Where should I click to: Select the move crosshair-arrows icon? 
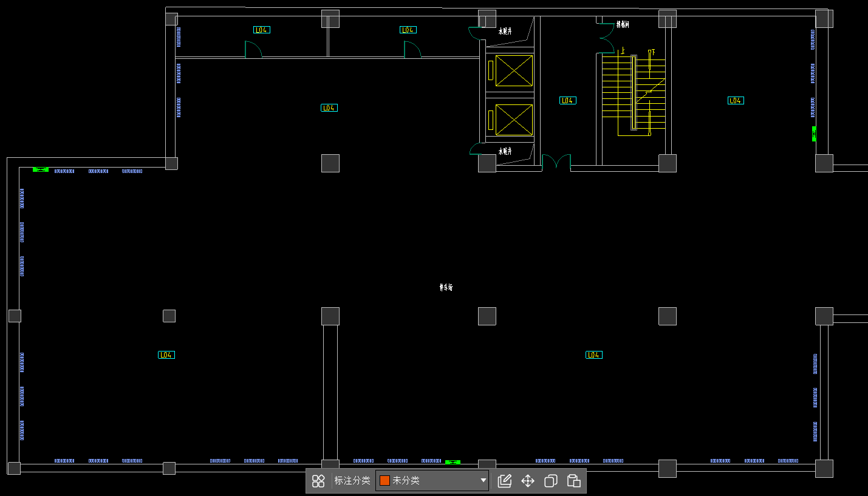(528, 481)
